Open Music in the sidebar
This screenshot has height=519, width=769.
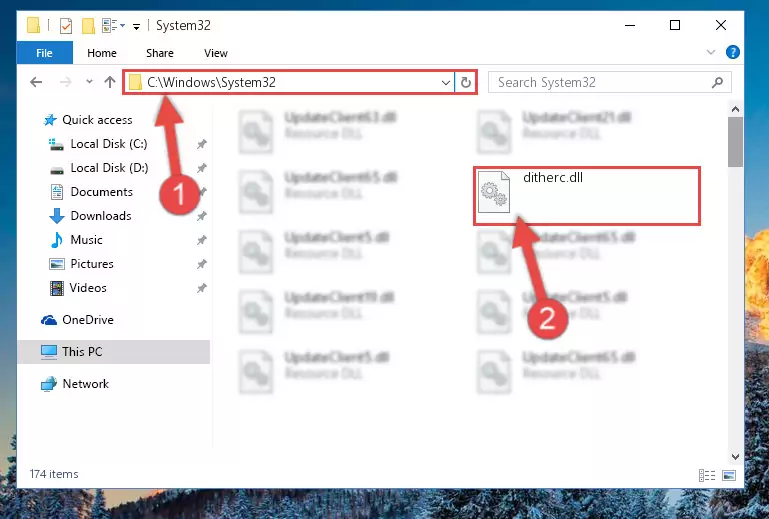click(76, 240)
